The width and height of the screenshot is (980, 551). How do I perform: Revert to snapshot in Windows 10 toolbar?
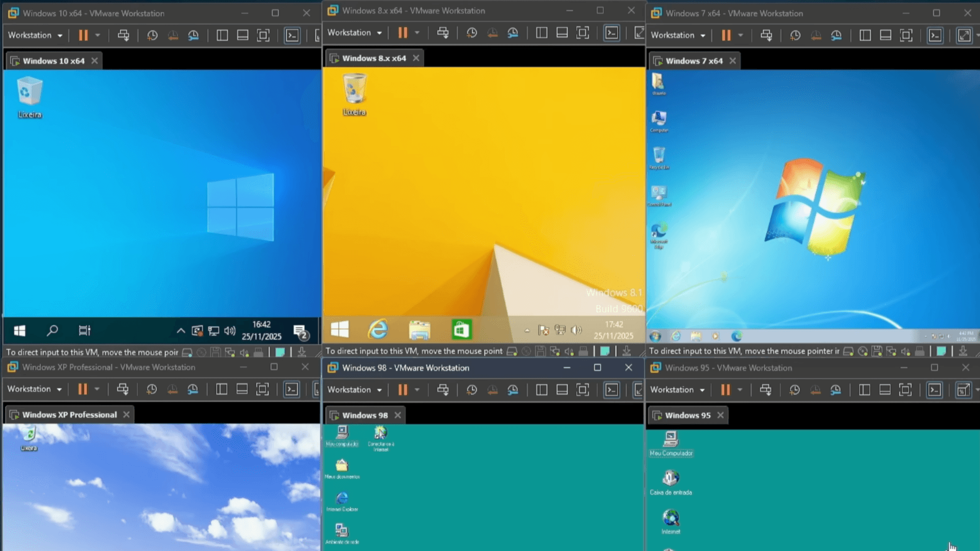pyautogui.click(x=173, y=35)
